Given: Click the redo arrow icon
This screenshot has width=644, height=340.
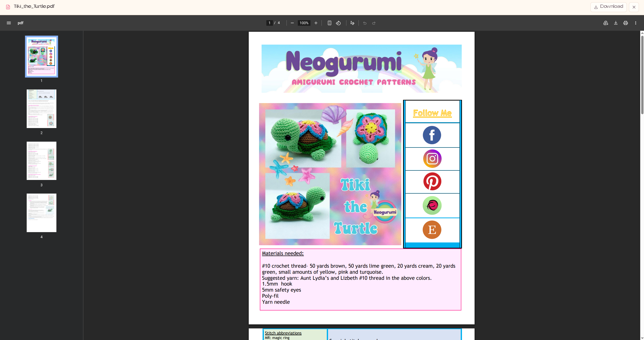Looking at the screenshot, I should click(x=374, y=23).
